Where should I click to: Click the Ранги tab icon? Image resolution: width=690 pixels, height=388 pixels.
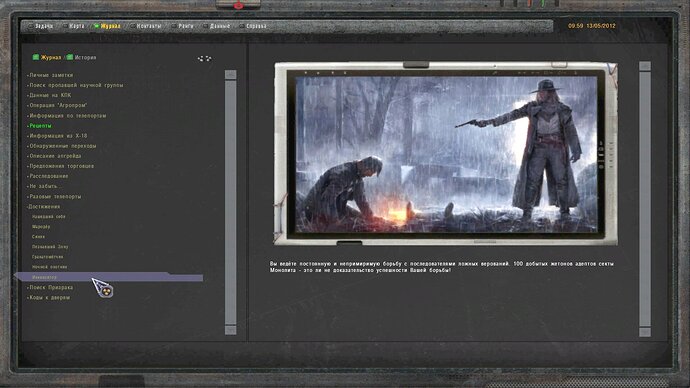coord(174,26)
